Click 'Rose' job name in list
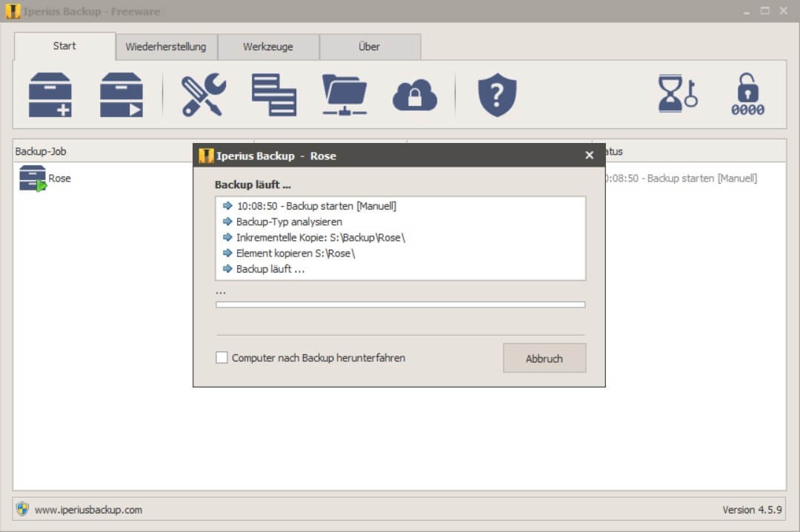This screenshot has height=532, width=800. pos(60,179)
